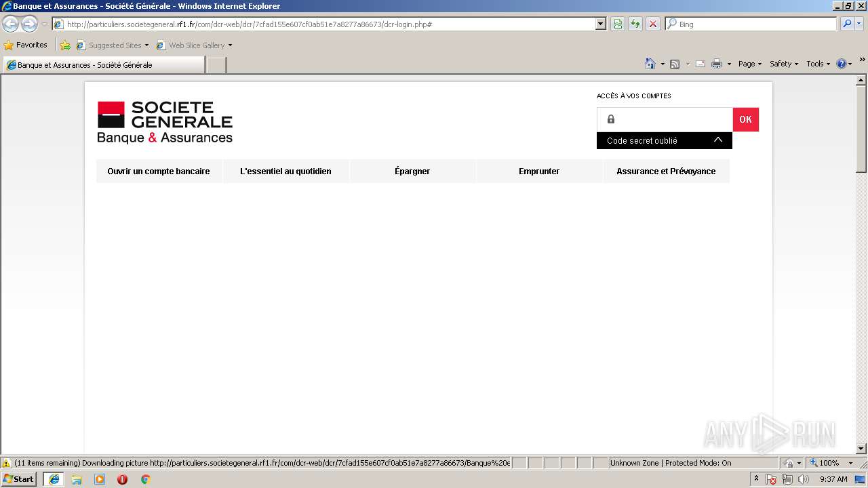Click the volume speaker tray icon
The height and width of the screenshot is (488, 868).
click(804, 479)
